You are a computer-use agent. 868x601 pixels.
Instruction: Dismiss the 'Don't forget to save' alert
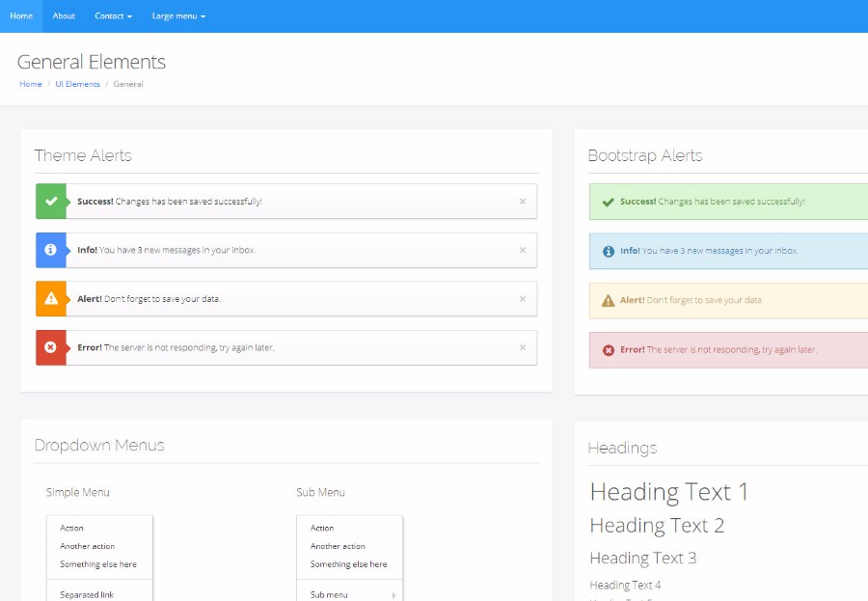pyautogui.click(x=523, y=299)
